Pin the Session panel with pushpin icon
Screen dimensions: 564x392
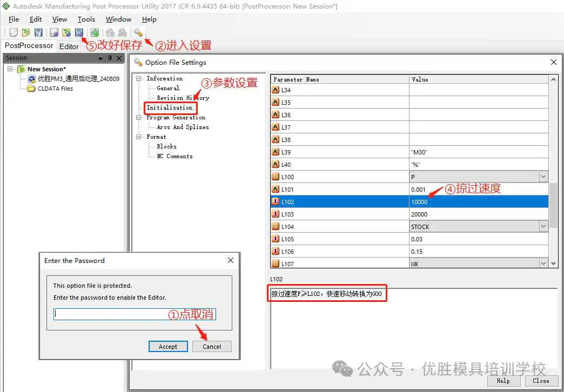(110, 58)
